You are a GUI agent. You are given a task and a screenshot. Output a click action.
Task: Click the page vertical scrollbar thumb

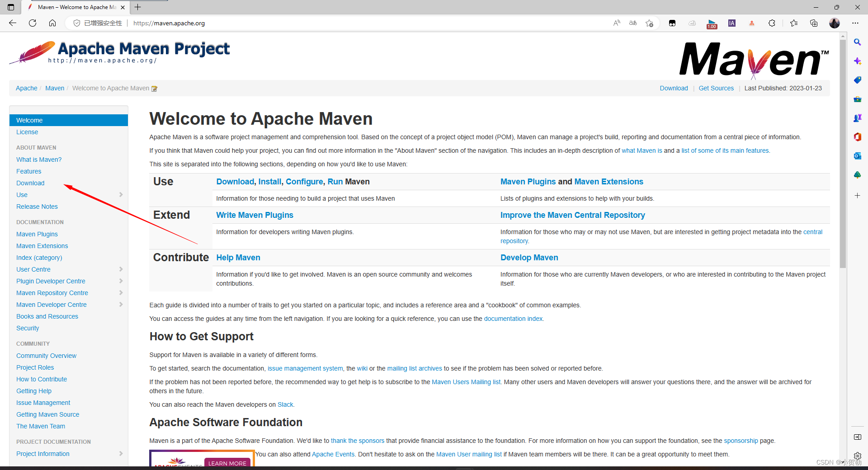point(843,154)
